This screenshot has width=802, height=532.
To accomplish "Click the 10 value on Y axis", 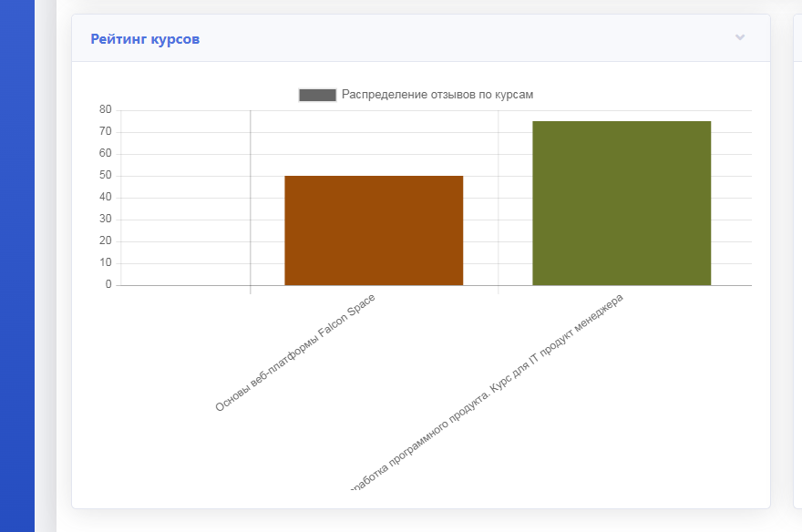I will [105, 263].
